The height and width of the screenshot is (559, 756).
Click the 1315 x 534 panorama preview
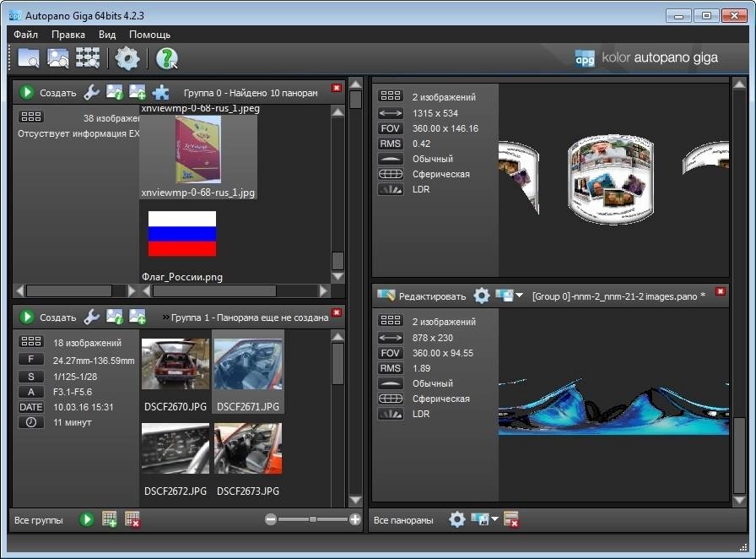tap(613, 180)
